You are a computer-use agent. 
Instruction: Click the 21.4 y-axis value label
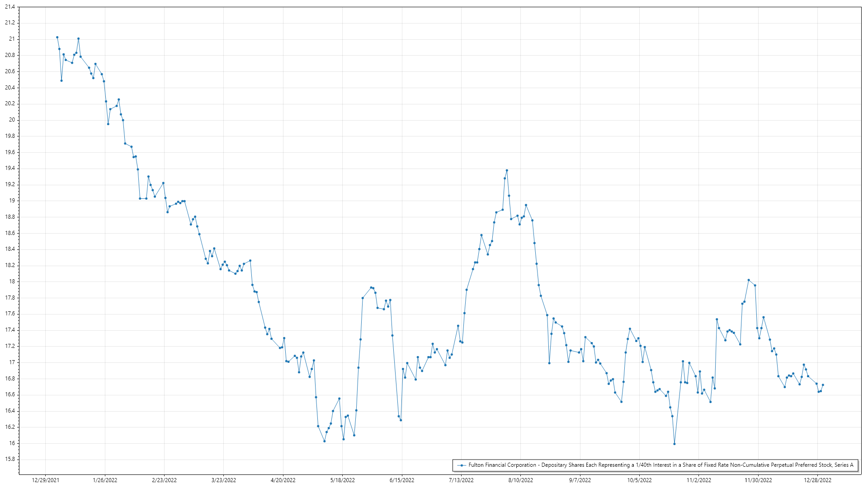(10, 7)
